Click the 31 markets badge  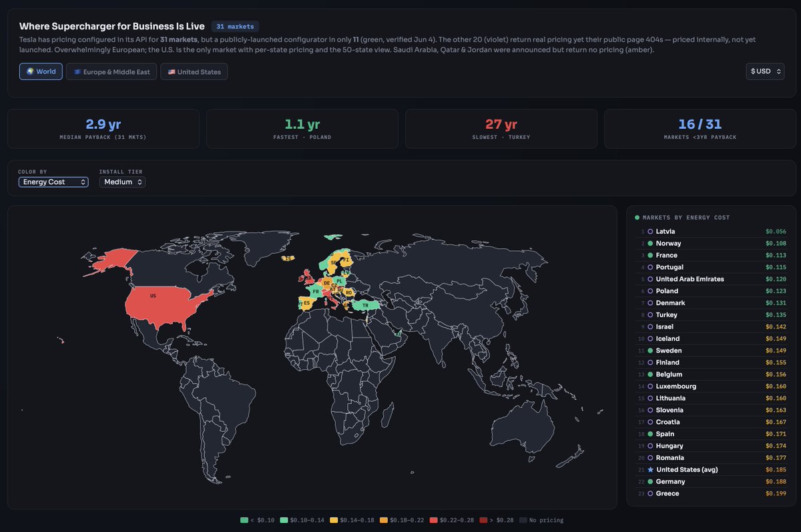[x=236, y=27]
